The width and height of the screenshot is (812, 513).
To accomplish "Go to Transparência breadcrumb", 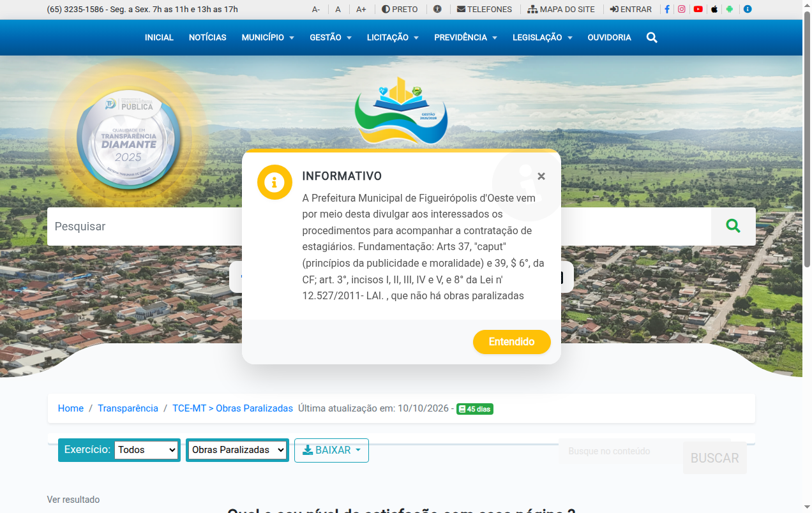I will (128, 408).
